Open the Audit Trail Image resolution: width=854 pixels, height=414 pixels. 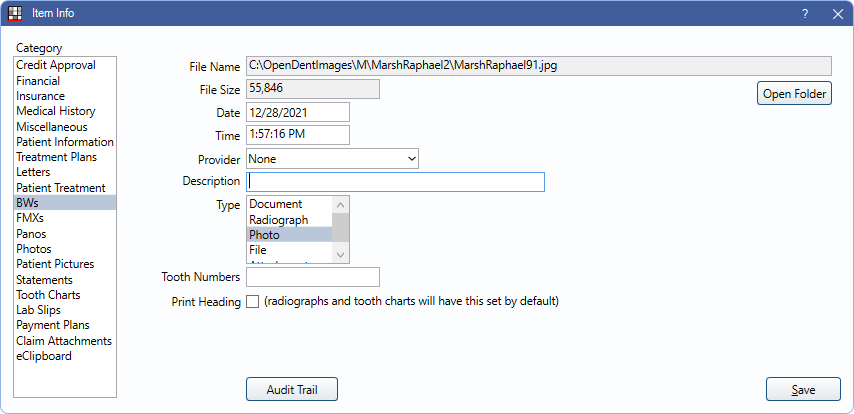point(292,389)
